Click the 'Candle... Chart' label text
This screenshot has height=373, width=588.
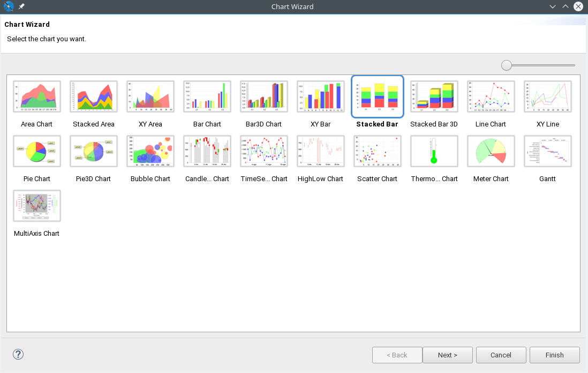(207, 179)
